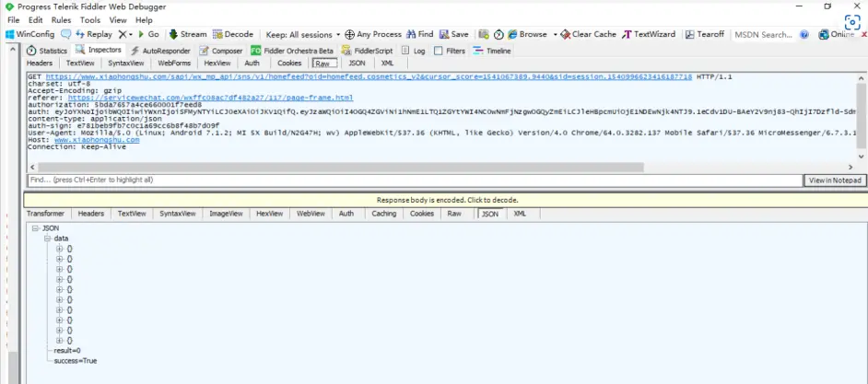868x384 pixels.
Task: Open the dropdown arrow after Browse
Action: click(x=555, y=34)
